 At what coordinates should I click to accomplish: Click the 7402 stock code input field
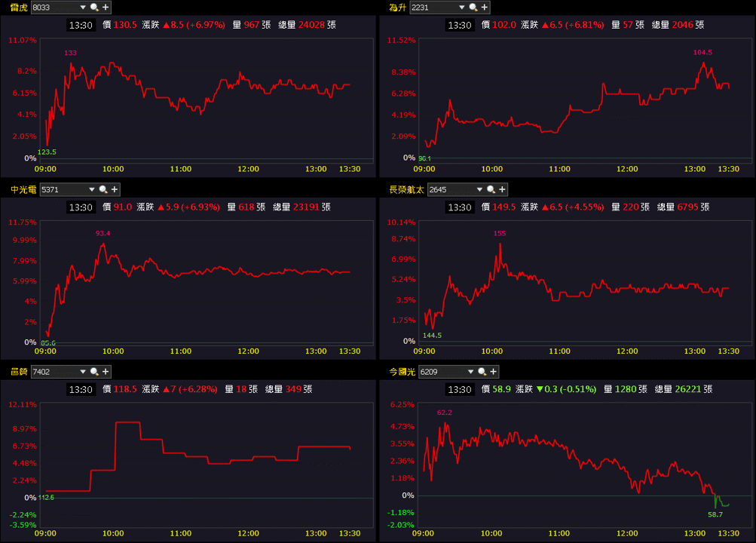54,372
